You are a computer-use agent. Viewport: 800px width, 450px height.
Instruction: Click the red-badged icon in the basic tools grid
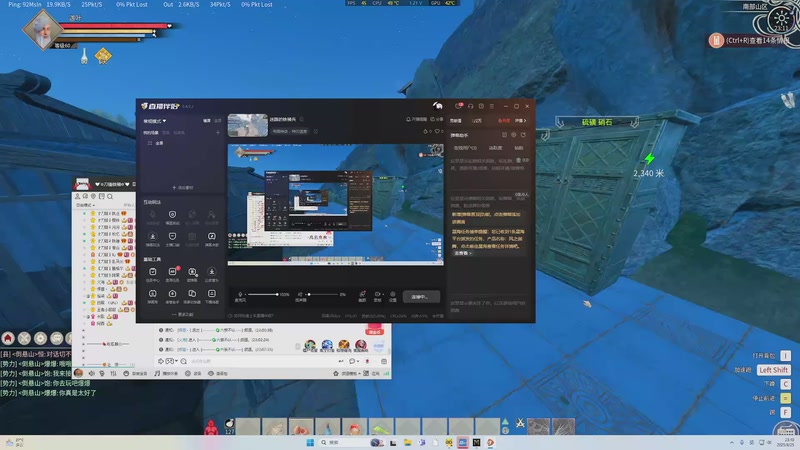coord(172,271)
